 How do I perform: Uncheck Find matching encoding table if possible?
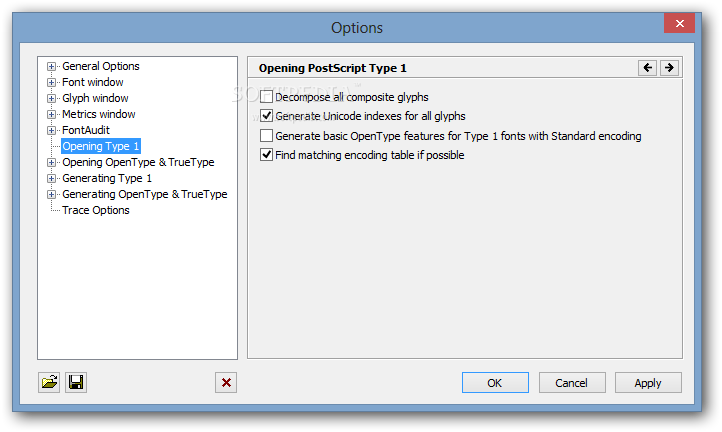coord(266,155)
